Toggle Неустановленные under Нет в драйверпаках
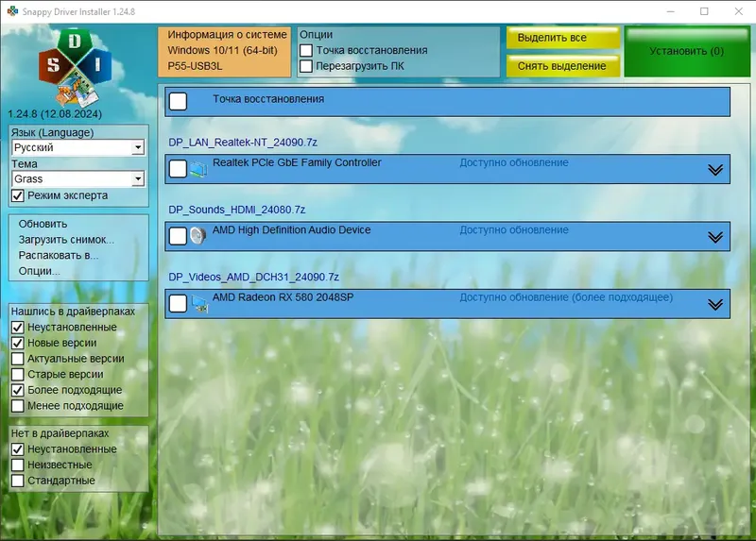The image size is (756, 541). 18,449
